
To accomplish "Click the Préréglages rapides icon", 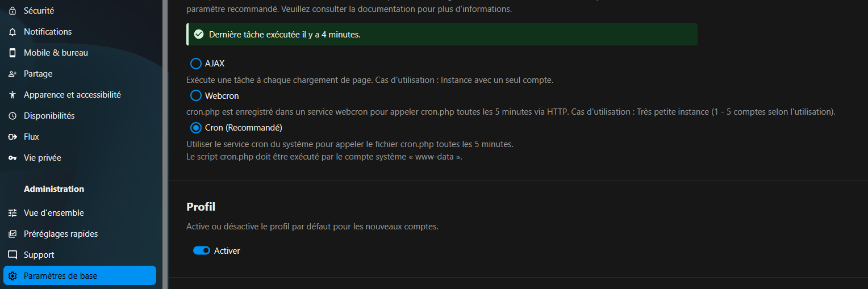I will pyautogui.click(x=12, y=234).
